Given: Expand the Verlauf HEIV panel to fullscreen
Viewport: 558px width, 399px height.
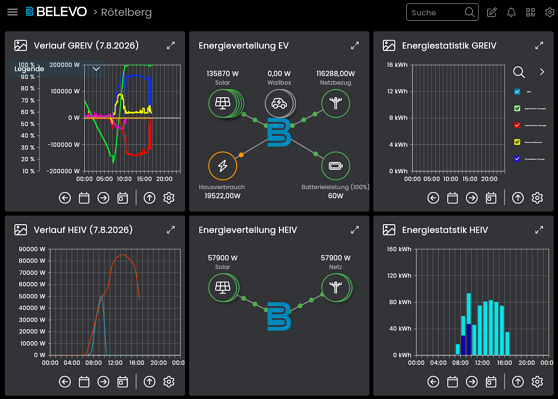Looking at the screenshot, I should (171, 230).
